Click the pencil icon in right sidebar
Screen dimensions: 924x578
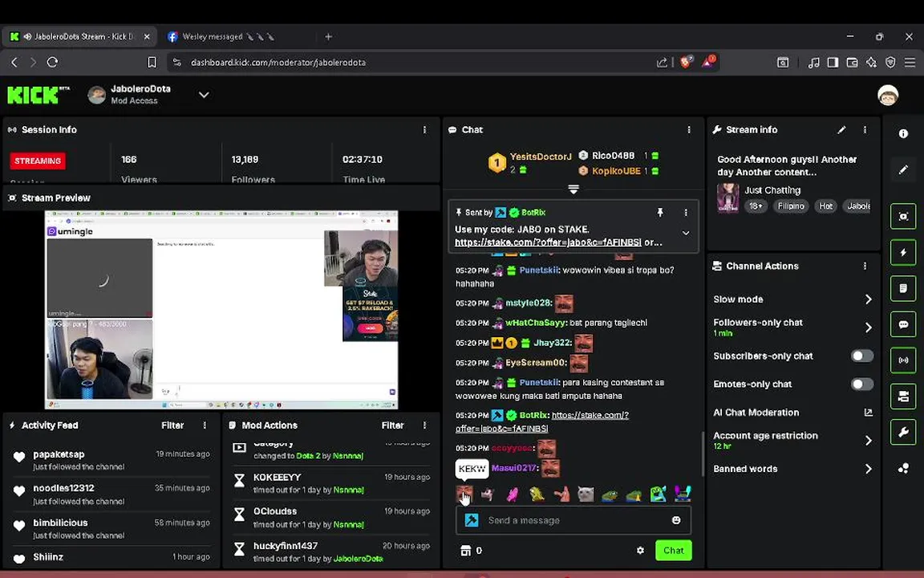[903, 170]
